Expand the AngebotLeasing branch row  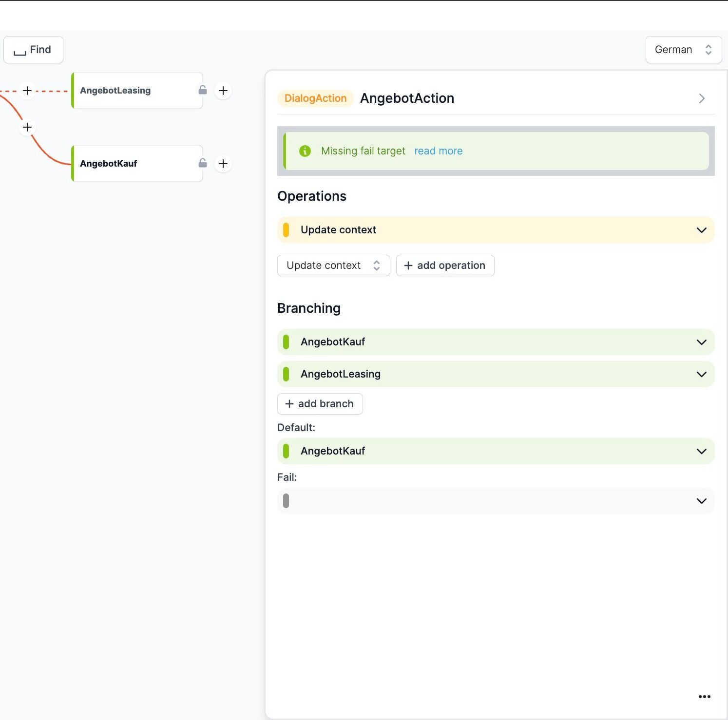(496, 374)
